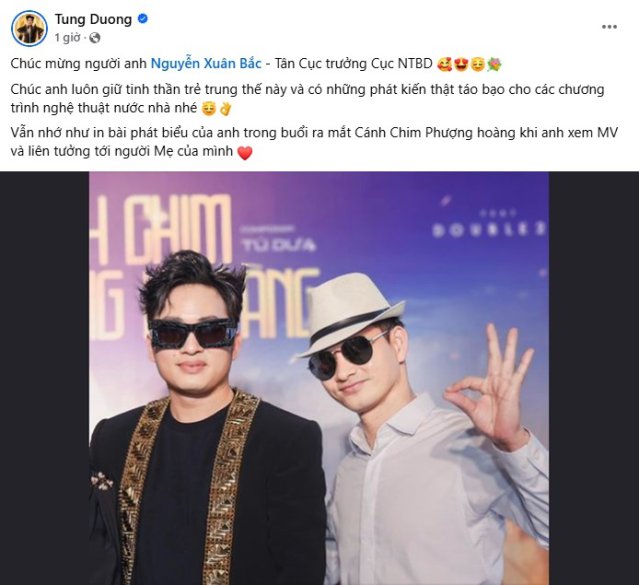639x585 pixels.
Task: Click the heart-eyes emoji
Action: coord(461,64)
